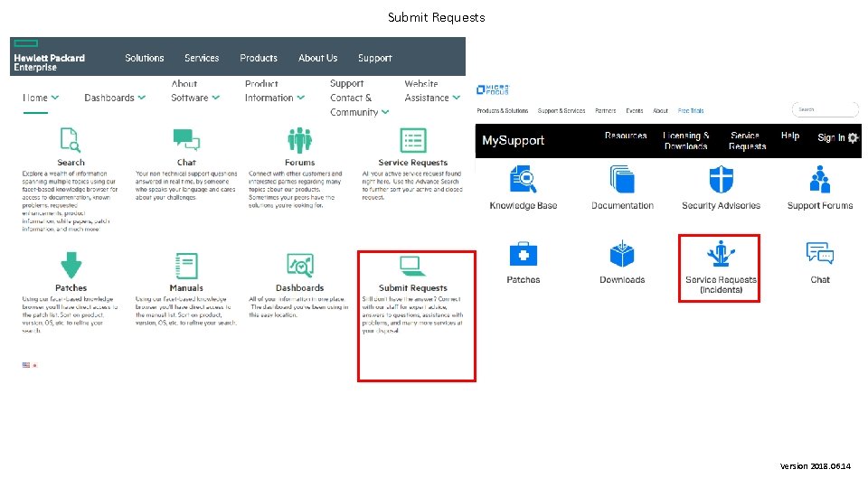The height and width of the screenshot is (488, 868).
Task: Open Help in MySupport bar
Action: (790, 136)
